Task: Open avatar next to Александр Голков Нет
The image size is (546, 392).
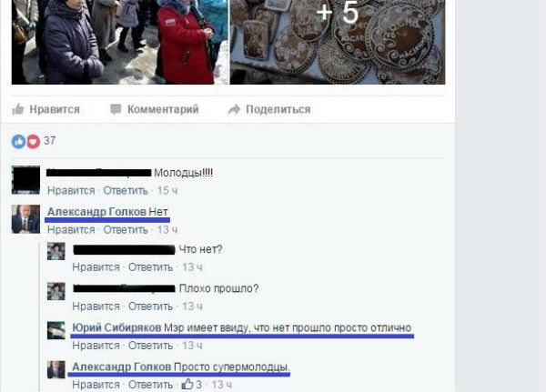Action: (x=25, y=219)
